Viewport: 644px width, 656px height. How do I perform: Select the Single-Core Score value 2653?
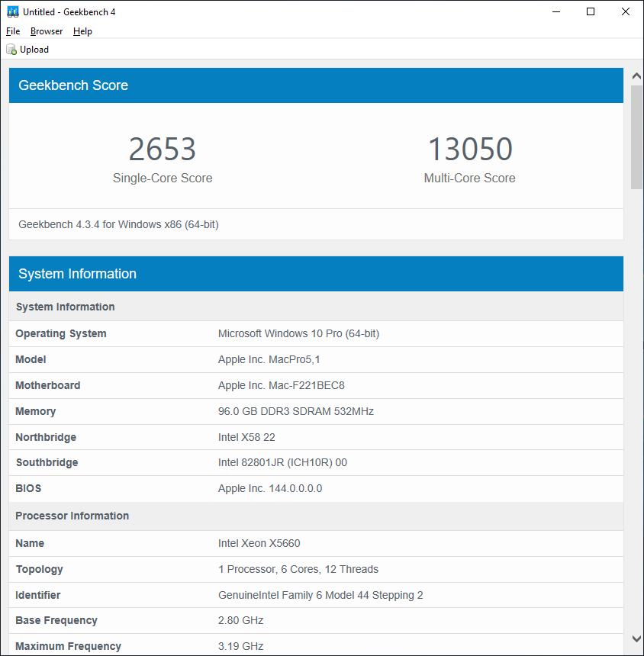(x=163, y=150)
